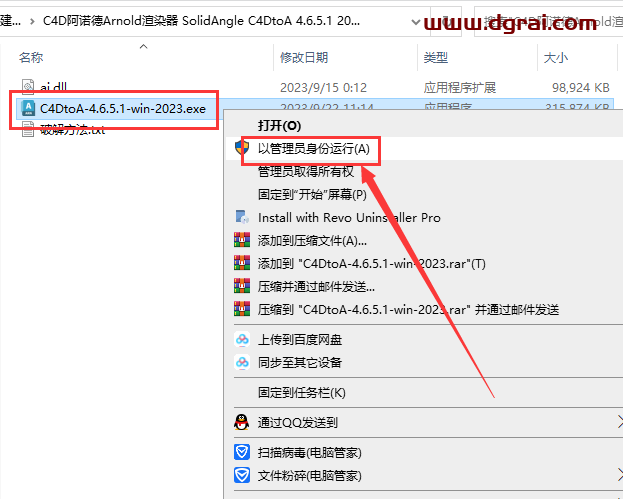
Task: Sort by 大小 column header
Action: tap(555, 58)
